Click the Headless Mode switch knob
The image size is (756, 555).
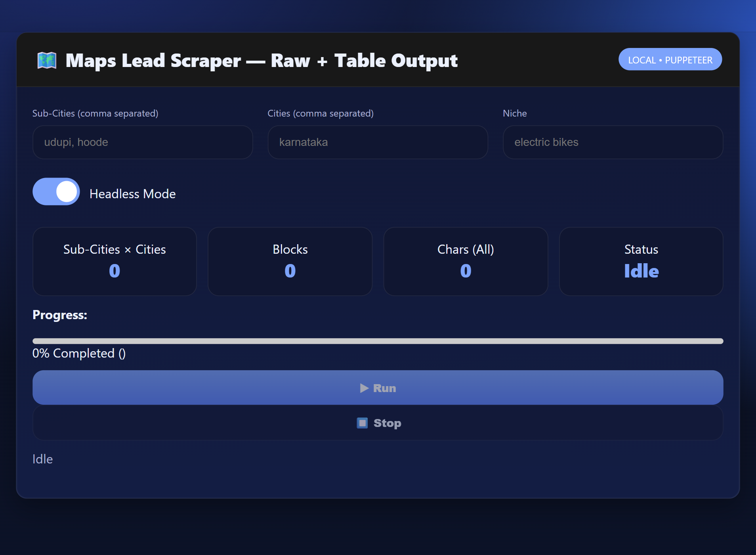(x=66, y=191)
